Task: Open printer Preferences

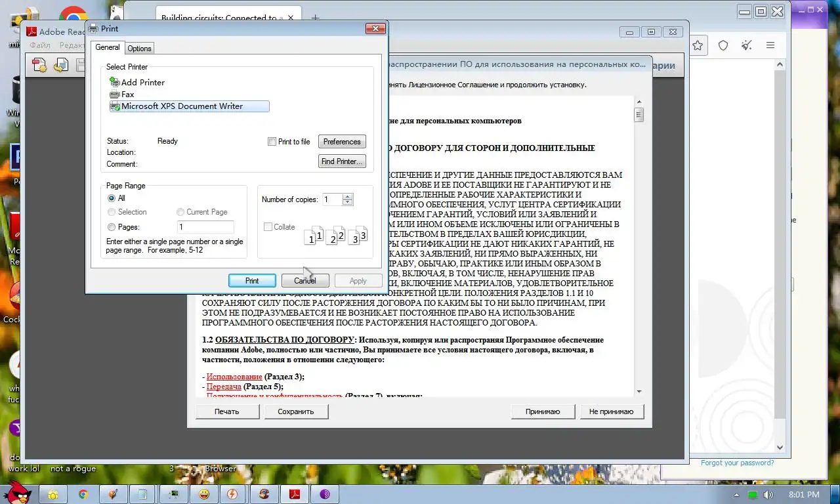Action: 342,142
